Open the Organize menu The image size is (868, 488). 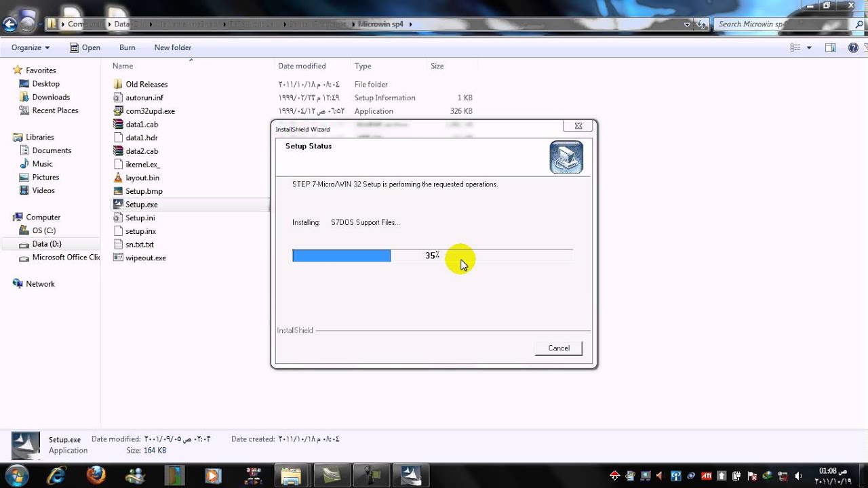pyautogui.click(x=31, y=47)
